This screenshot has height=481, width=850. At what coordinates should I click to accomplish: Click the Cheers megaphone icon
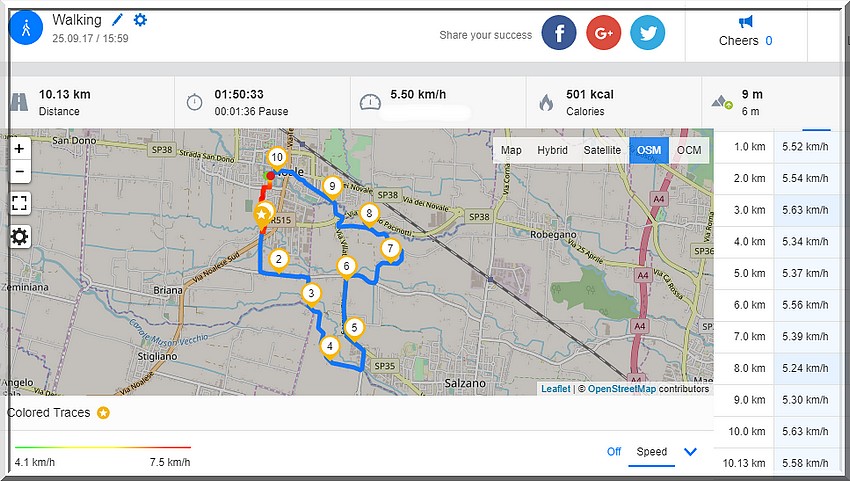pyautogui.click(x=745, y=21)
